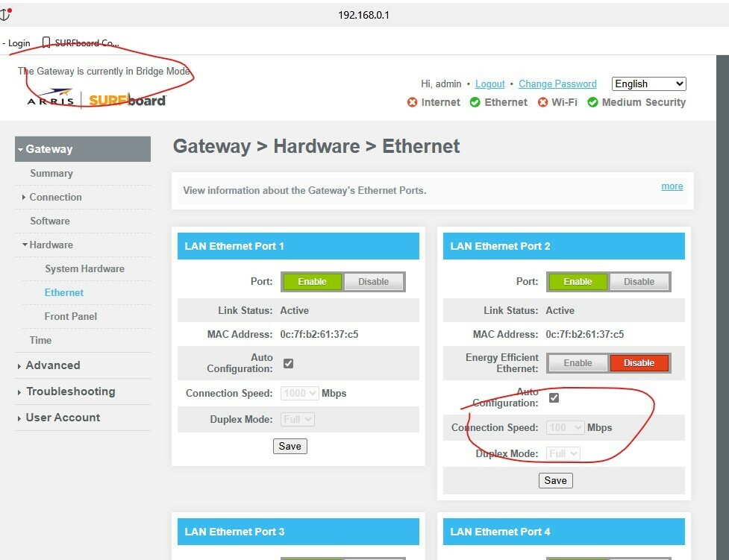
Task: Expand the Connection submenu
Action: 55,197
